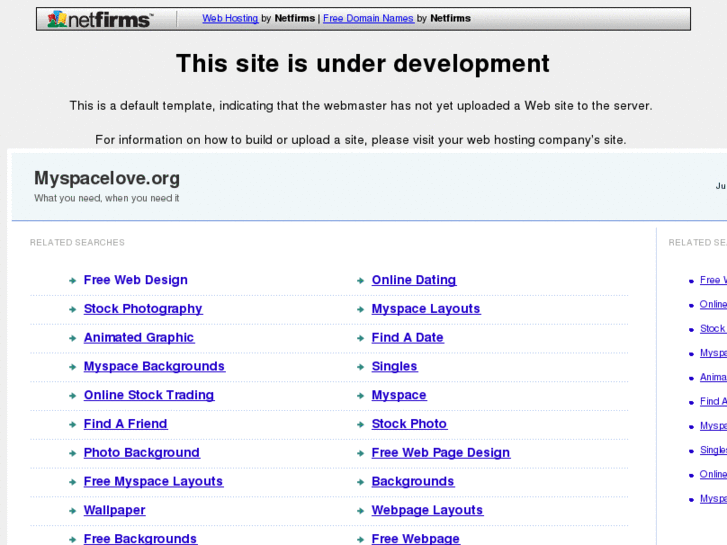
Task: Open the Backgrounds link
Action: tap(413, 481)
